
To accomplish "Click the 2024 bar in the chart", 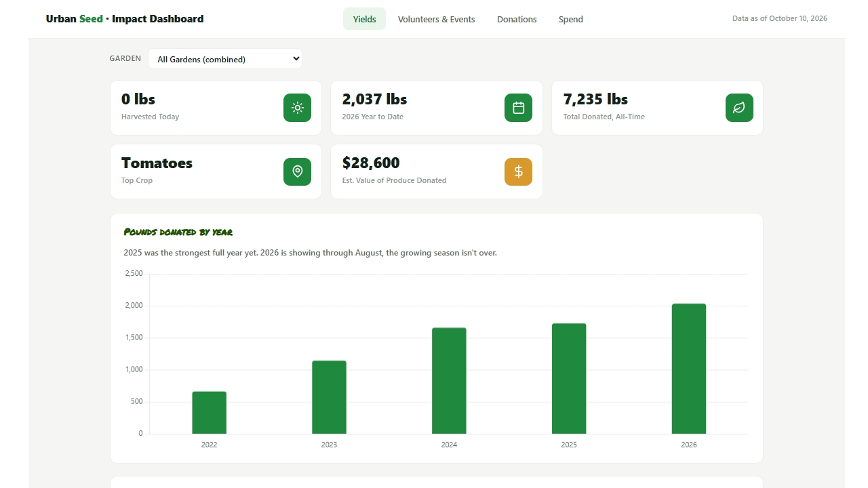I will pyautogui.click(x=449, y=381).
